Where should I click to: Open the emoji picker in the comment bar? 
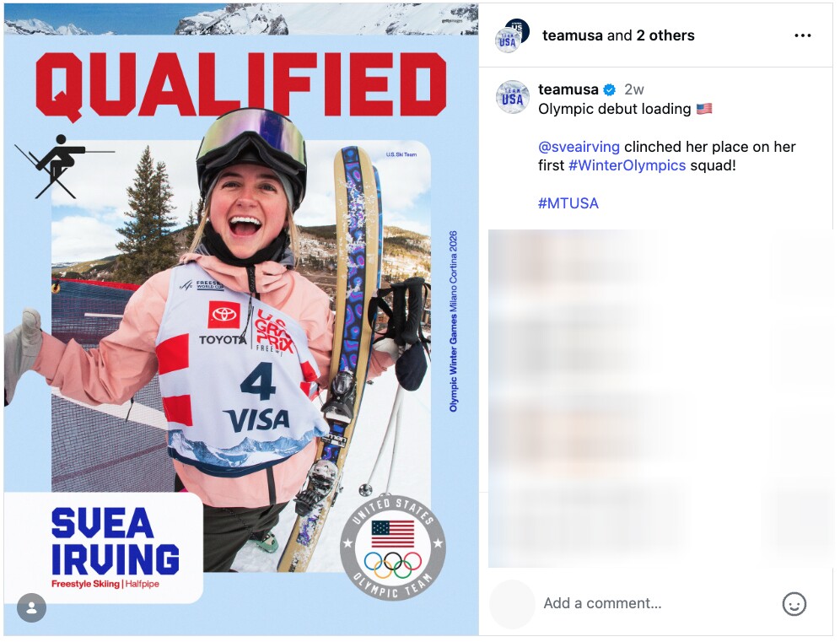[x=794, y=603]
